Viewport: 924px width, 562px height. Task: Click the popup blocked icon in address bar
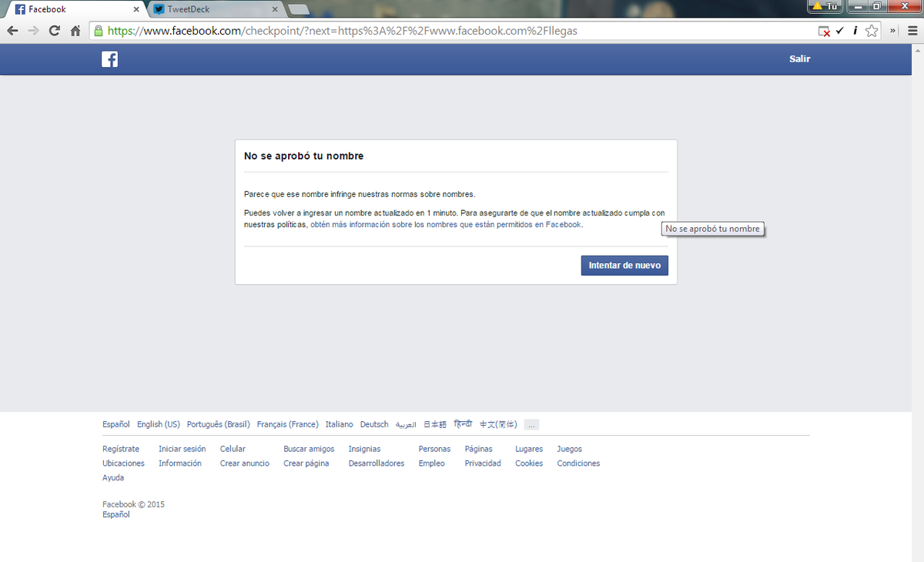coord(824,32)
